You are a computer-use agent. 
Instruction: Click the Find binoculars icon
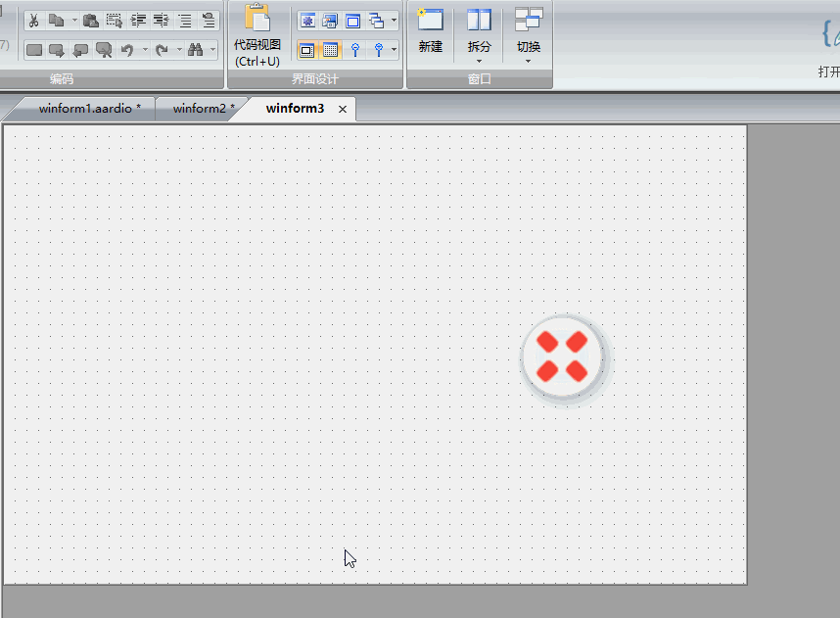(x=196, y=50)
